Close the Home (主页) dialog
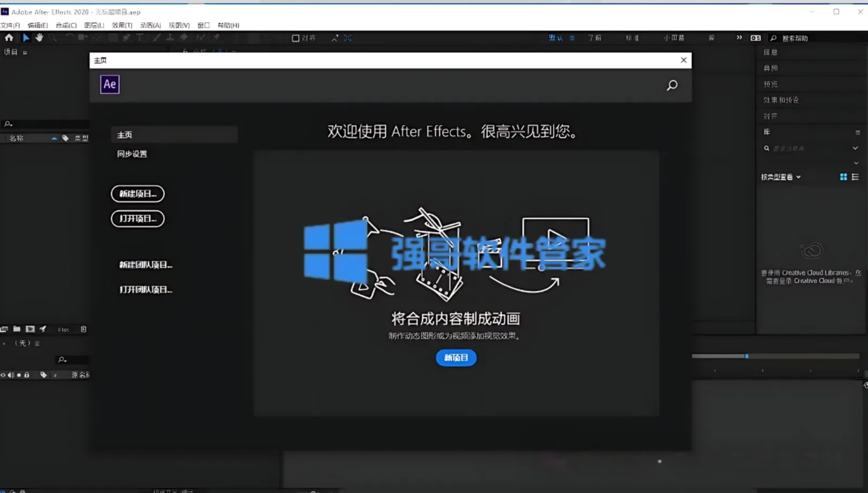Viewport: 868px width, 493px height. [x=684, y=60]
